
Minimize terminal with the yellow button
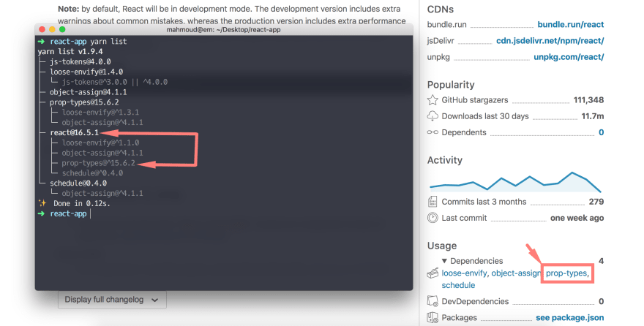pyautogui.click(x=52, y=29)
